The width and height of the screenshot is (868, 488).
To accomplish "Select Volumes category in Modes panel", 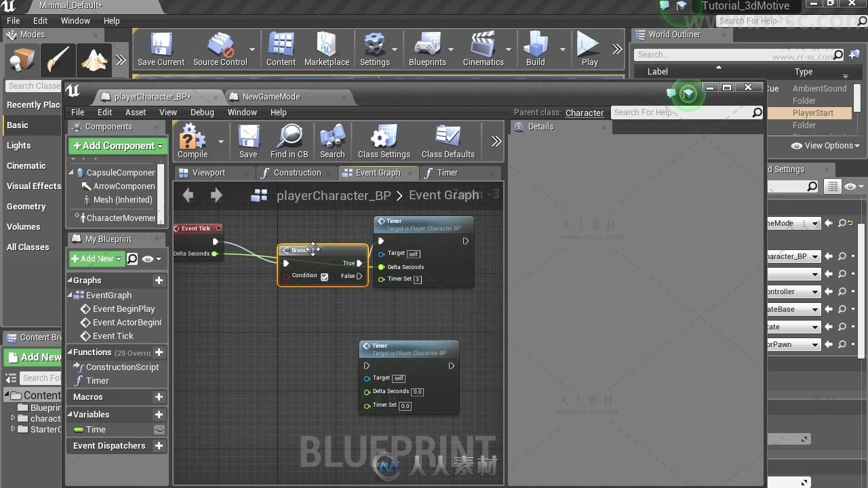I will coord(23,226).
